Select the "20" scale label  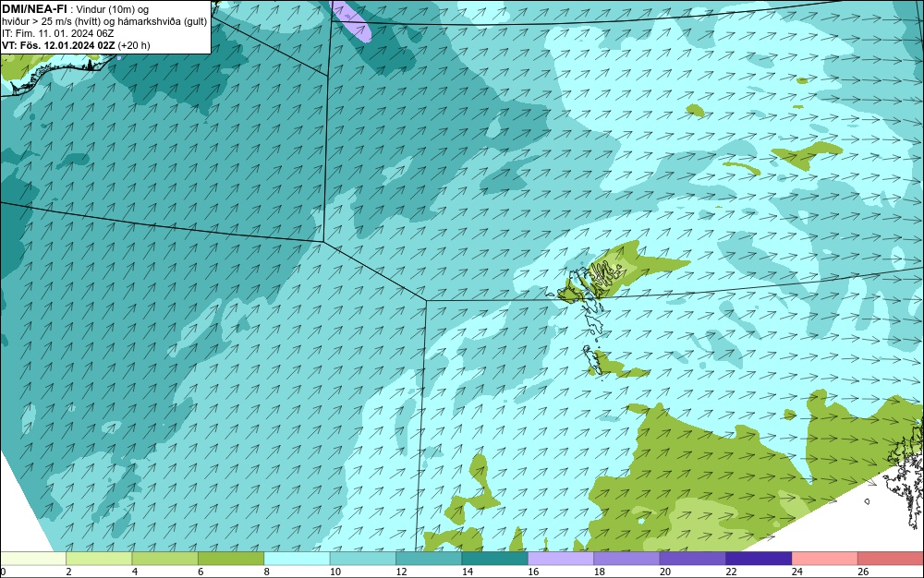point(665,572)
